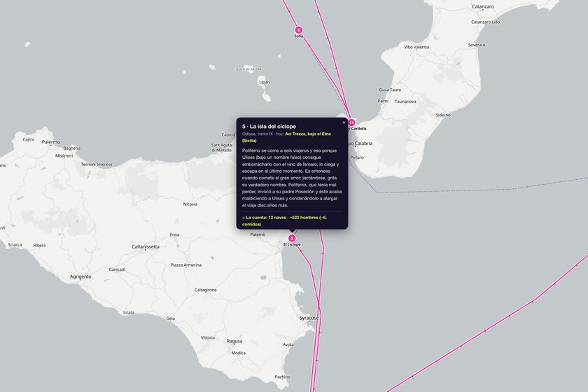Screen dimensions: 588x392
Task: Click the Catanzaro Lido label
Action: click(x=485, y=22)
